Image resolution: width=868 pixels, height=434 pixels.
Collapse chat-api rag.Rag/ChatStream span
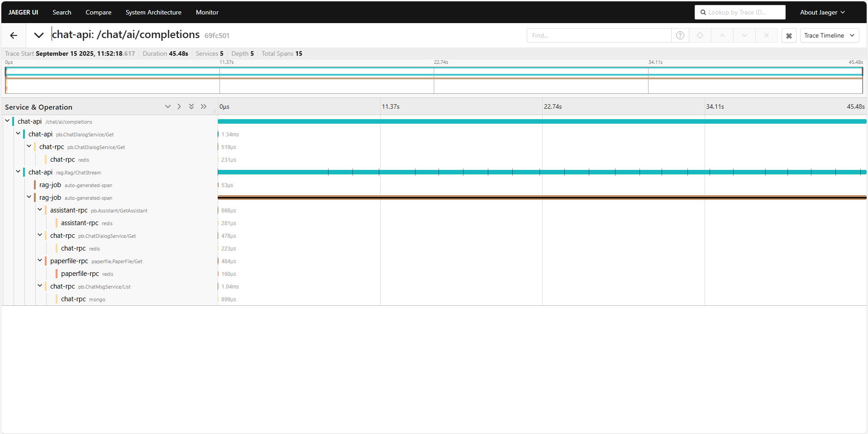(18, 172)
